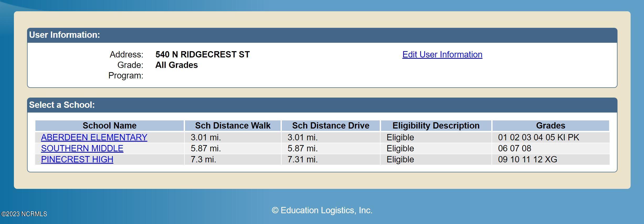Click Pinecrest High's 7.31 mi. drive distance

303,159
